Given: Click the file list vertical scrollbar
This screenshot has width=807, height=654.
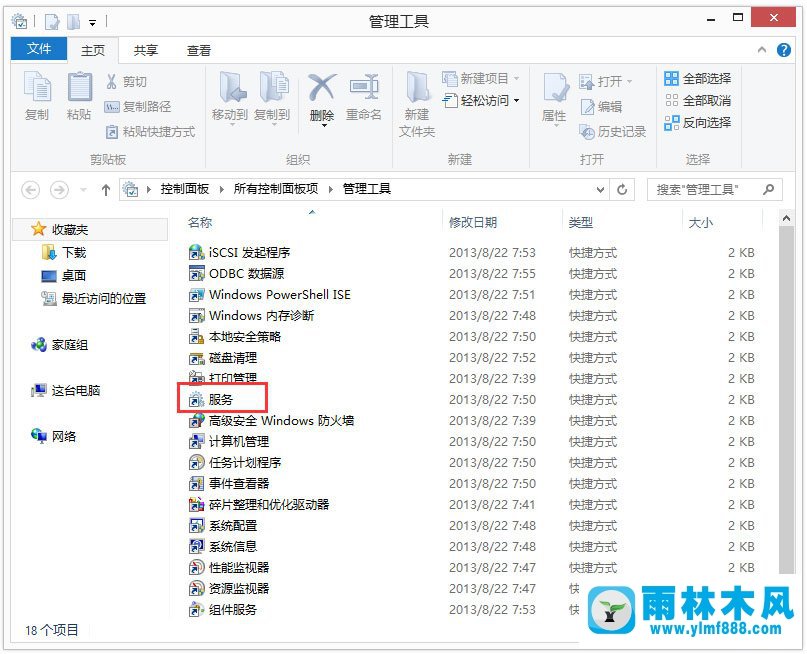Looking at the screenshot, I should pyautogui.click(x=786, y=399).
